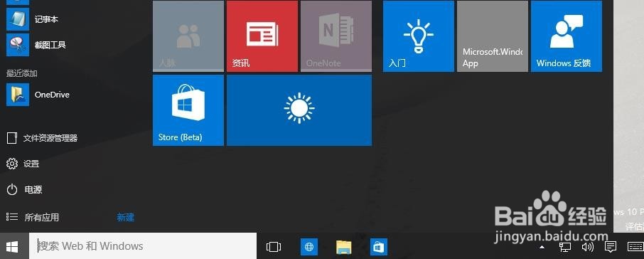
Task: Open the notifications action center icon
Action: click(611, 247)
